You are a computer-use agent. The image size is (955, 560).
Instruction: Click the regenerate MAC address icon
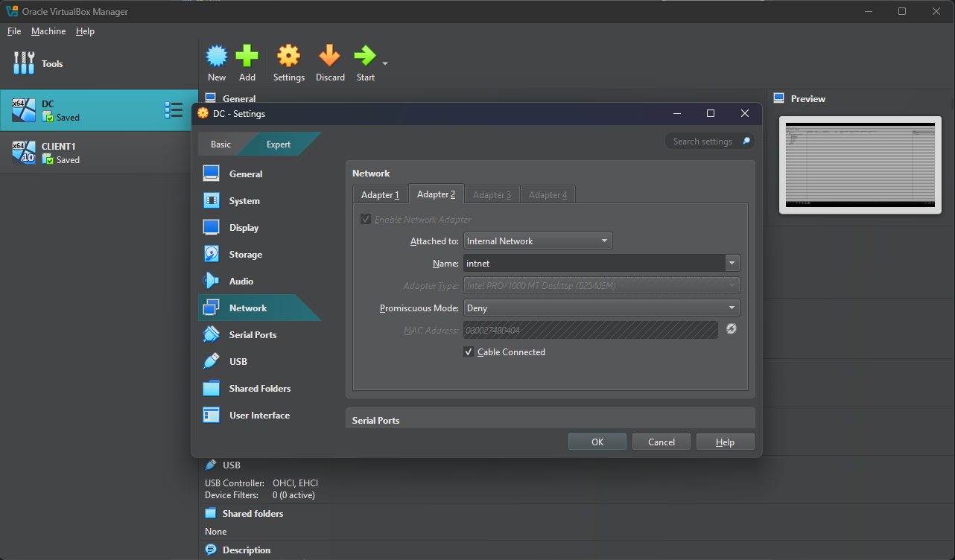click(x=732, y=329)
